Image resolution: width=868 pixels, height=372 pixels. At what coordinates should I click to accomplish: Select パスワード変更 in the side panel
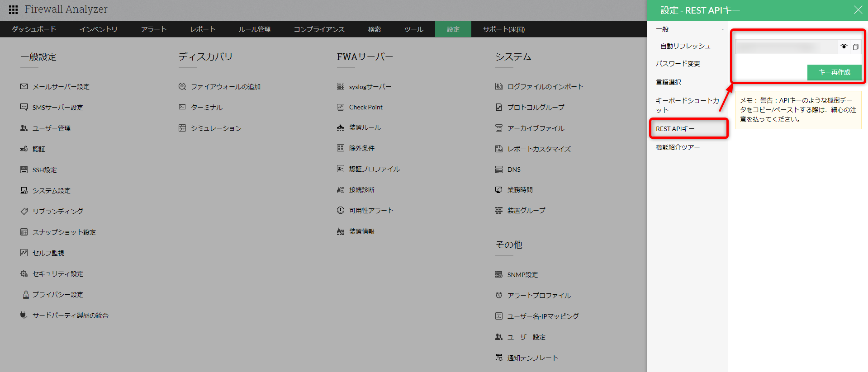678,64
